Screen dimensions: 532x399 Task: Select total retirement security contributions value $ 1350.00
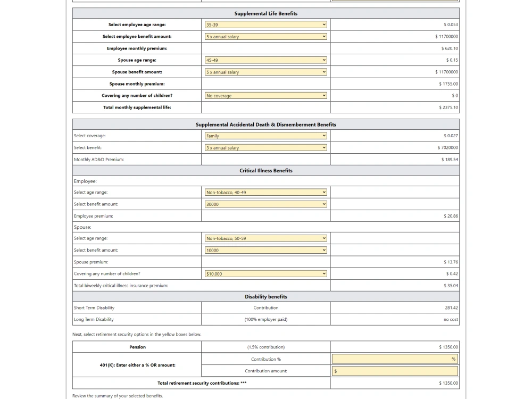tap(448, 383)
